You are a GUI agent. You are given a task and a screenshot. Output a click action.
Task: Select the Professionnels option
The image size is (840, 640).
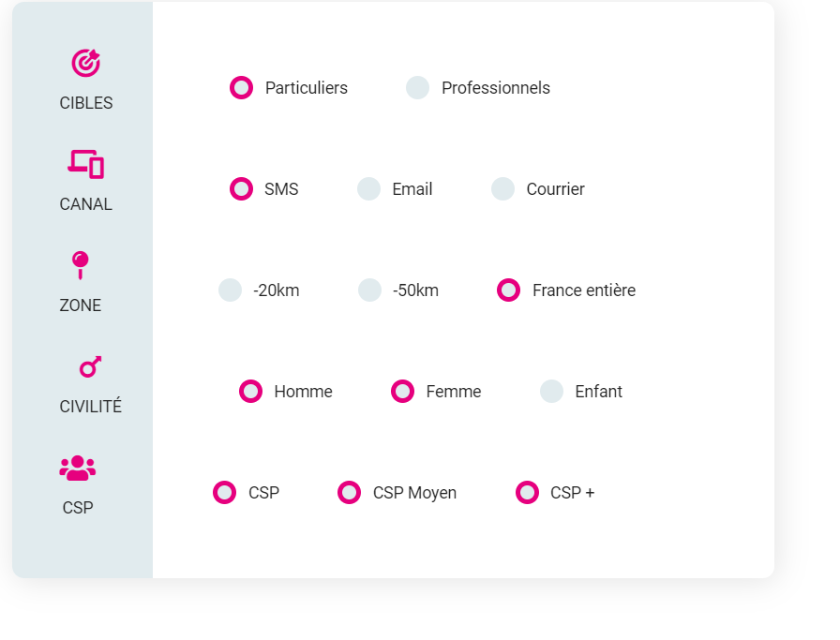418,88
